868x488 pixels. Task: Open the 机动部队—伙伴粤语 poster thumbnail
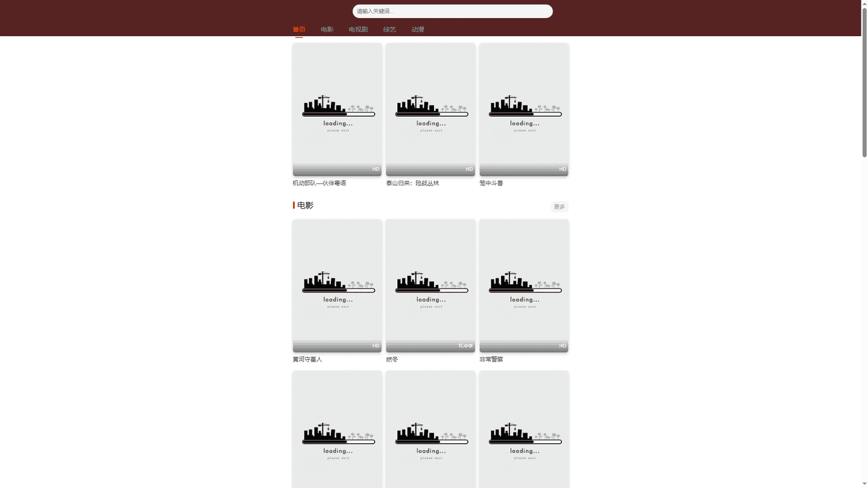338,110
